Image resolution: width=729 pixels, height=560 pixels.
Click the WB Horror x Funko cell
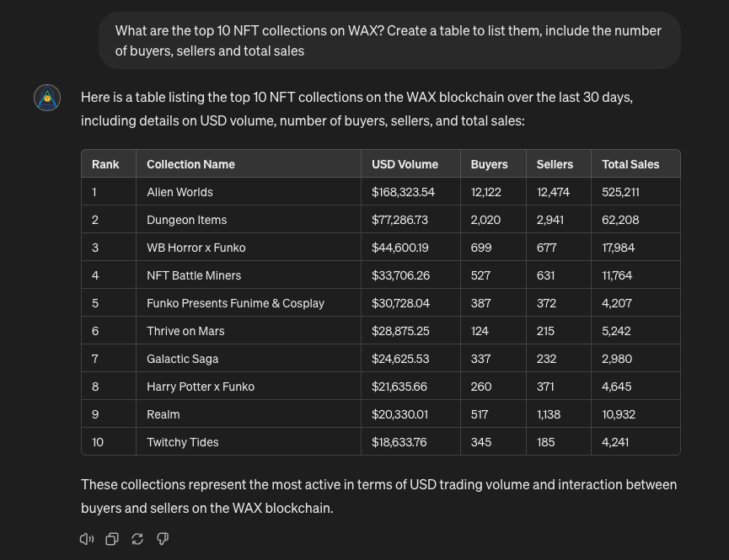[196, 248]
